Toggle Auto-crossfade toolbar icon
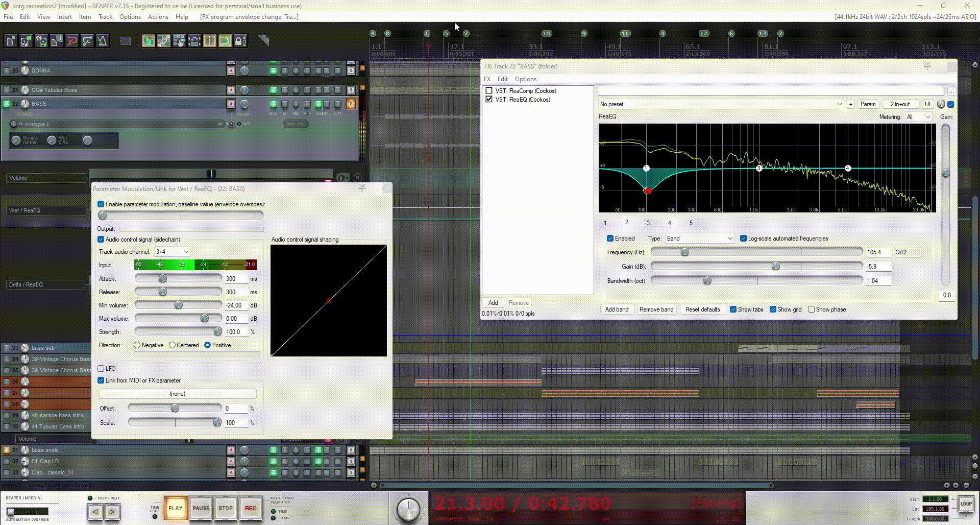 (149, 41)
